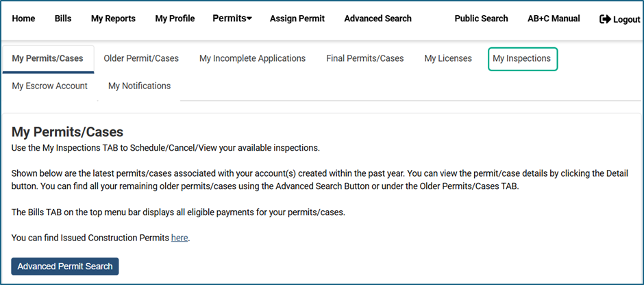Open the Bills menu item
Screen dimensions: 644x285
click(x=63, y=18)
